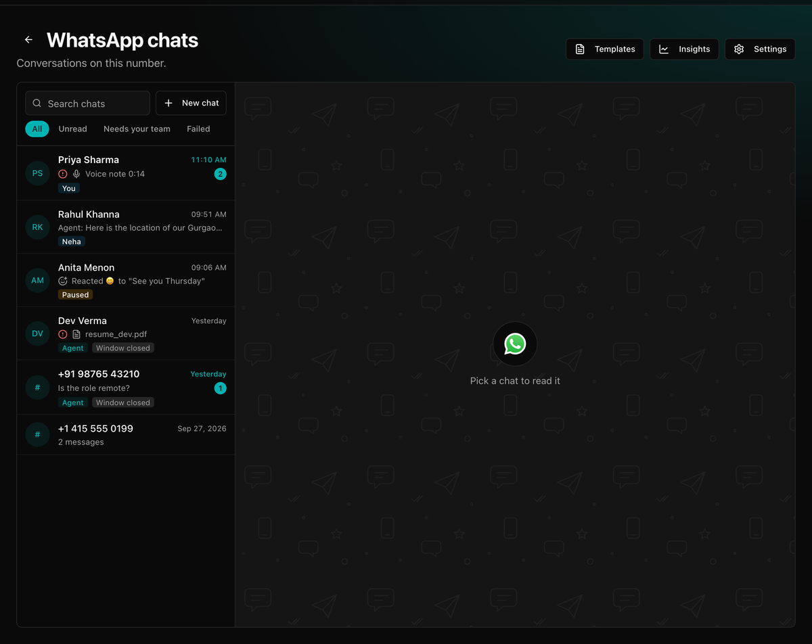This screenshot has height=644, width=812.
Task: Click the unread badge 2 on Priya Sharma
Action: [220, 174]
